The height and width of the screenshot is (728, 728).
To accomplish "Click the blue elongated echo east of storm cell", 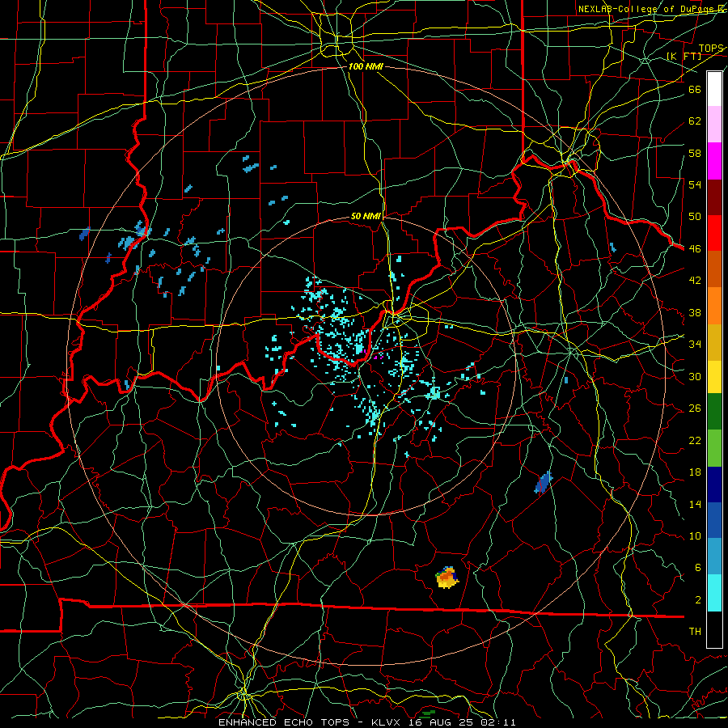I will 544,482.
